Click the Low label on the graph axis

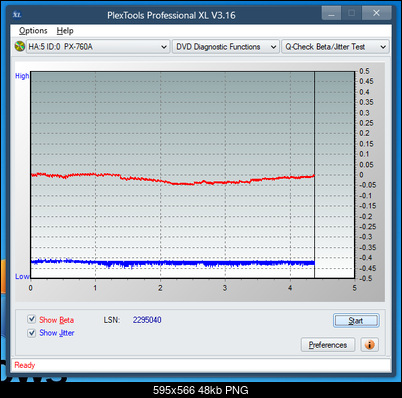(22, 276)
